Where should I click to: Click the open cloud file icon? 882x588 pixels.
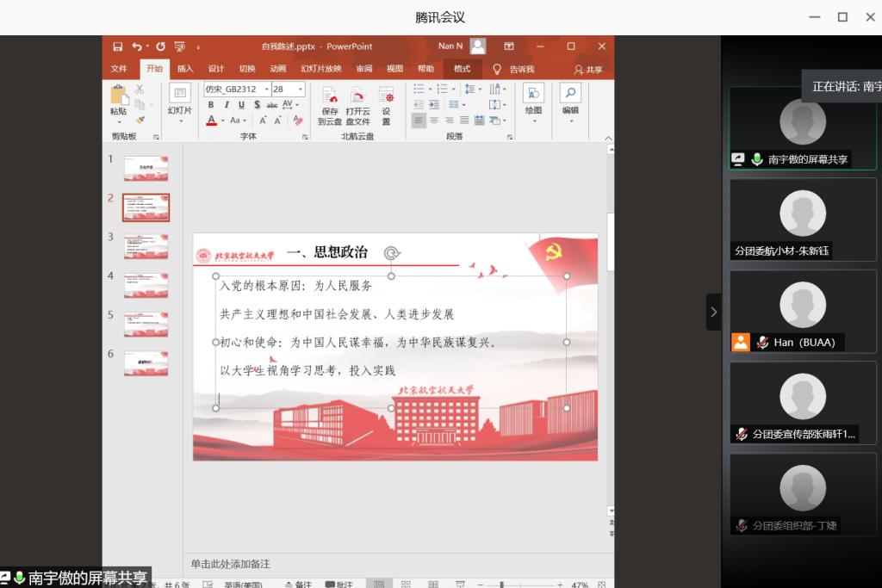(357, 95)
